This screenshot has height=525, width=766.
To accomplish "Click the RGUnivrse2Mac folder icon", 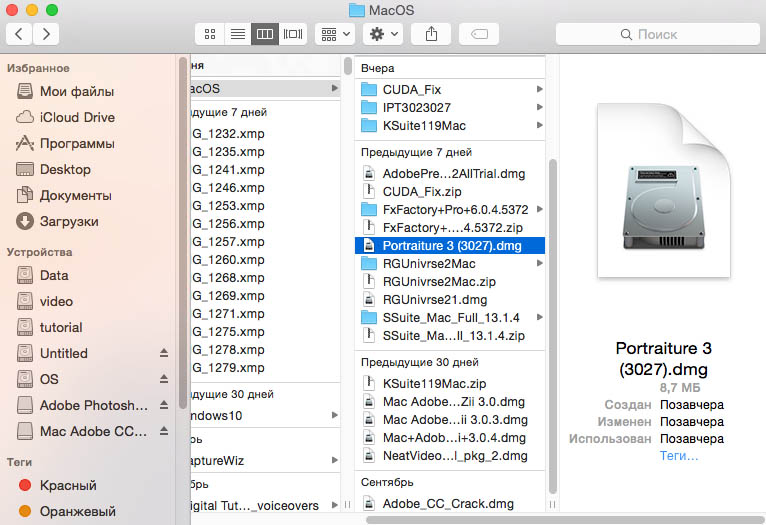I will coord(369,264).
